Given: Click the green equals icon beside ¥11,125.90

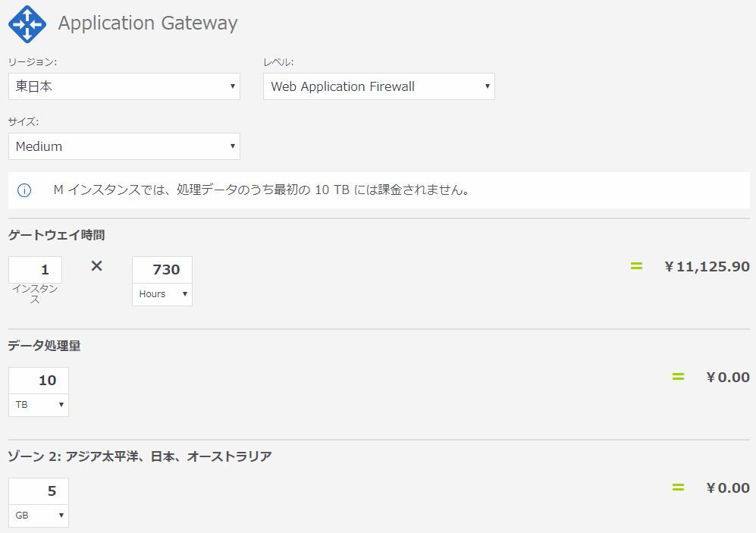Looking at the screenshot, I should [635, 266].
